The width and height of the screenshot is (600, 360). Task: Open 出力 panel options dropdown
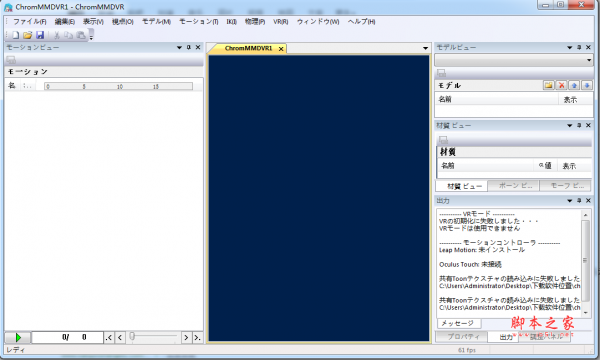pyautogui.click(x=569, y=200)
